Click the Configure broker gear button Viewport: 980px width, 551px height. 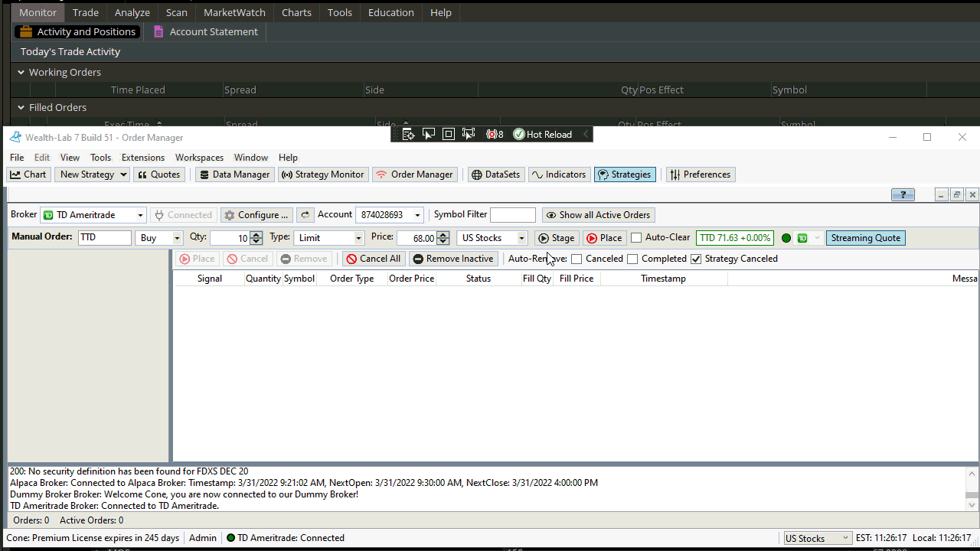pyautogui.click(x=256, y=215)
